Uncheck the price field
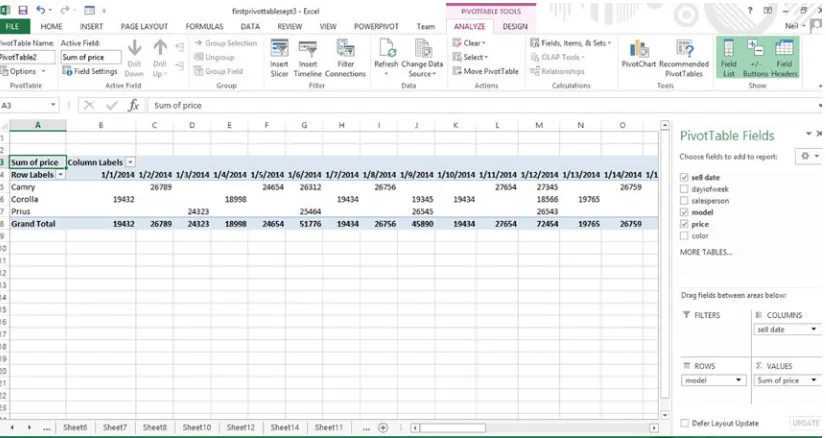This screenshot has width=826, height=438. coord(684,224)
